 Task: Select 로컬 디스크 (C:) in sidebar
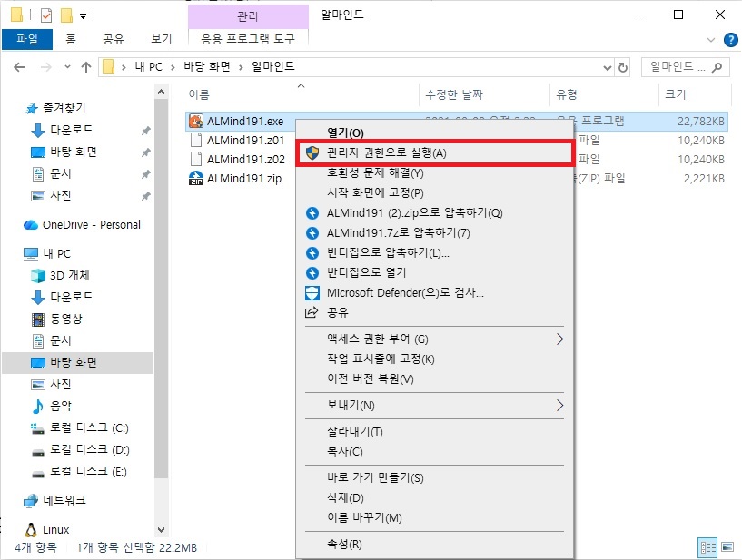pos(89,428)
